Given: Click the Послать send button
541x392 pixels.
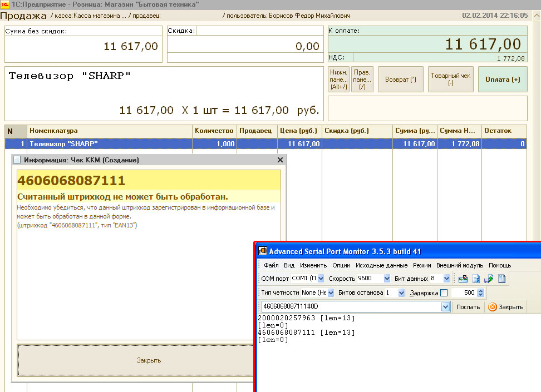Looking at the screenshot, I should click(468, 307).
